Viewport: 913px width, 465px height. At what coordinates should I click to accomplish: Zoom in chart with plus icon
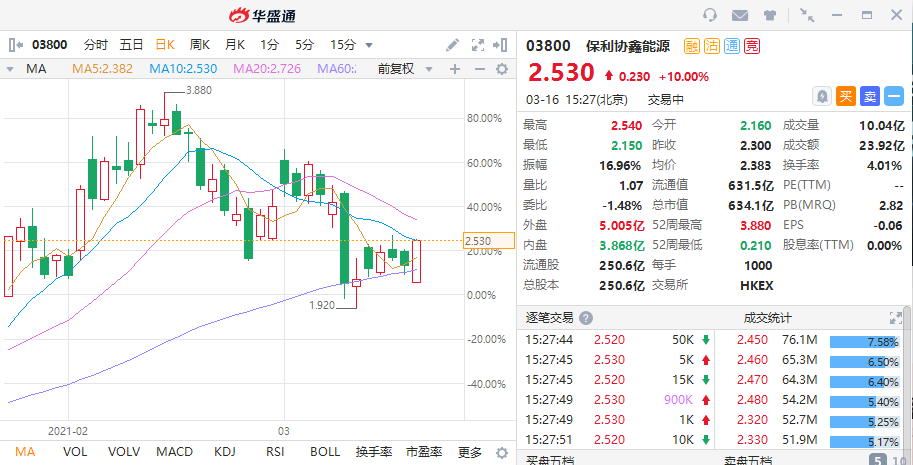455,69
